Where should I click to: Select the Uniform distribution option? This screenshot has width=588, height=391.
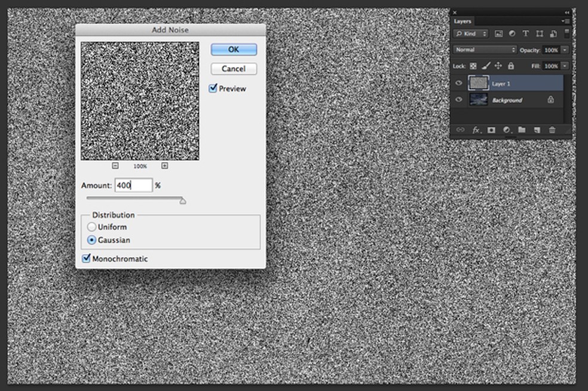[91, 227]
